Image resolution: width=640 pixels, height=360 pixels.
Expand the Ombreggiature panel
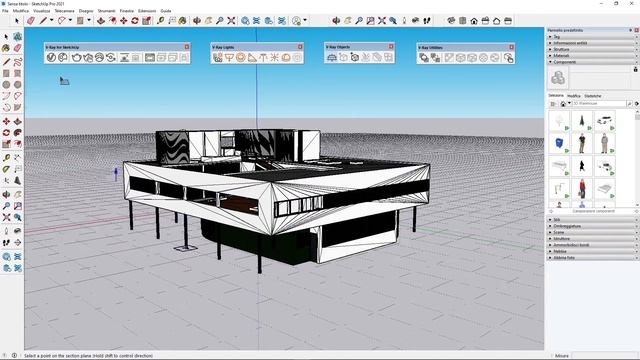592,226
